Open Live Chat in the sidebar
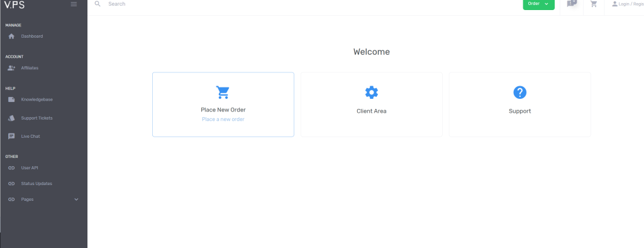 click(x=31, y=136)
